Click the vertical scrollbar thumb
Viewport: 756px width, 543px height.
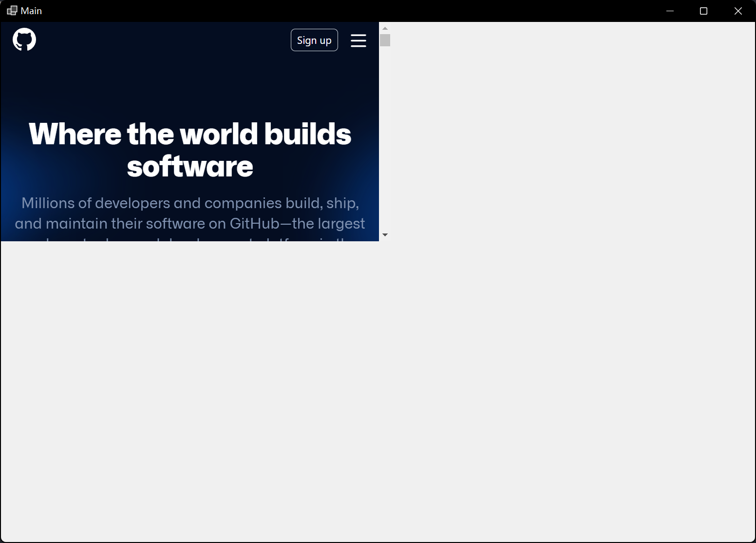click(385, 40)
